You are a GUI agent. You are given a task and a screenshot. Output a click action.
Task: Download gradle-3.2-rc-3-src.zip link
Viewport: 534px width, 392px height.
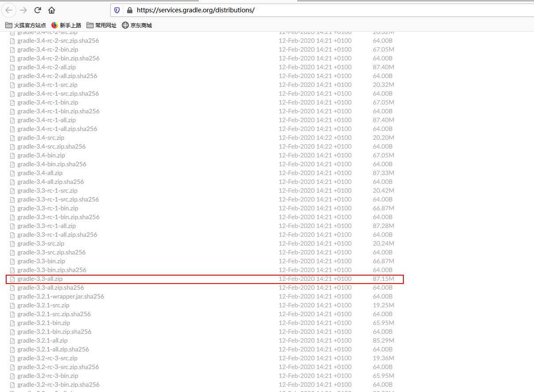click(x=47, y=358)
